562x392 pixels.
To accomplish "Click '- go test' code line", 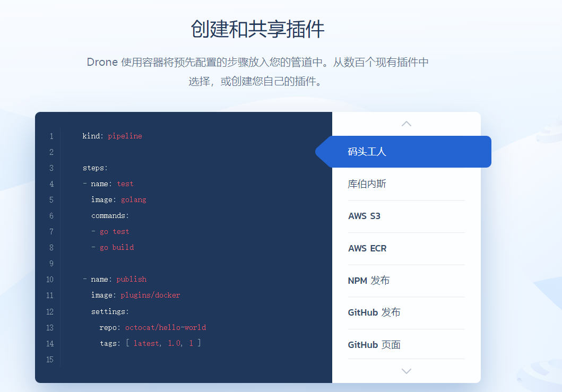I will point(110,232).
